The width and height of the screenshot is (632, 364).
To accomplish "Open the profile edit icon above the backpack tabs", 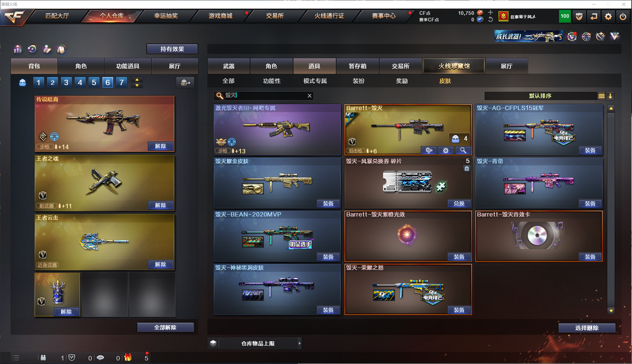I will [x=47, y=49].
